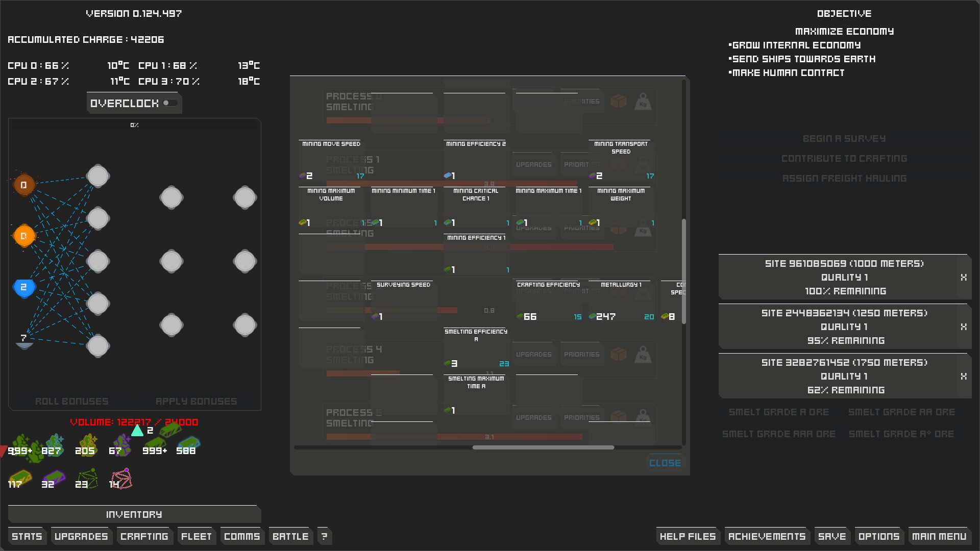Open the Metallurgy 1 upgrade tile
The image size is (980, 551).
tap(621, 301)
